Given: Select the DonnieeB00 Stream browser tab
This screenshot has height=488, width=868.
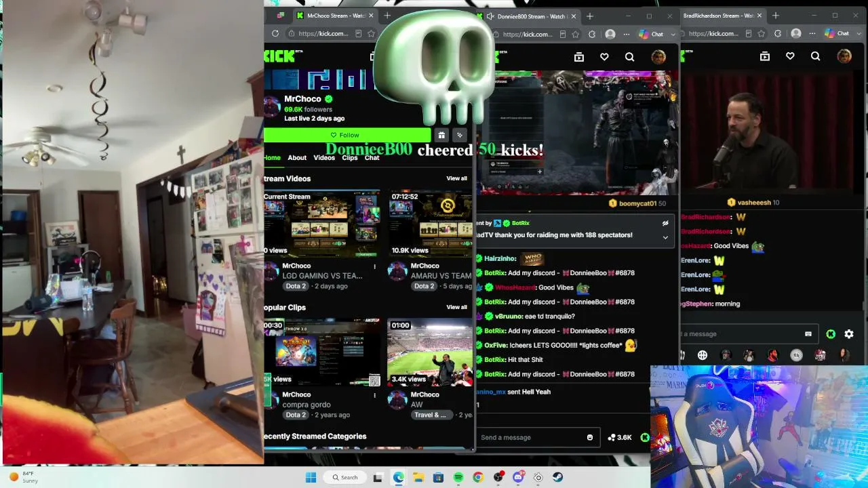Looking at the screenshot, I should (531, 16).
